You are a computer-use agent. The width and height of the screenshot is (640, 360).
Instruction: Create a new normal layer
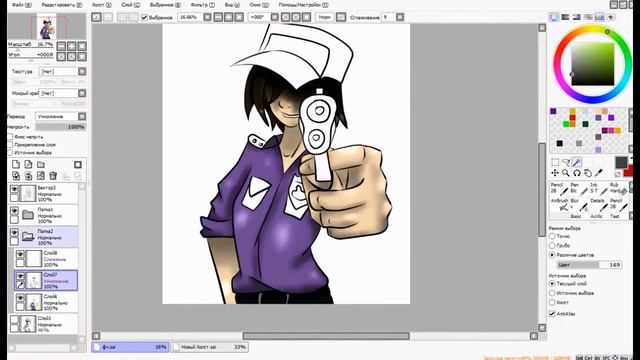16,164
